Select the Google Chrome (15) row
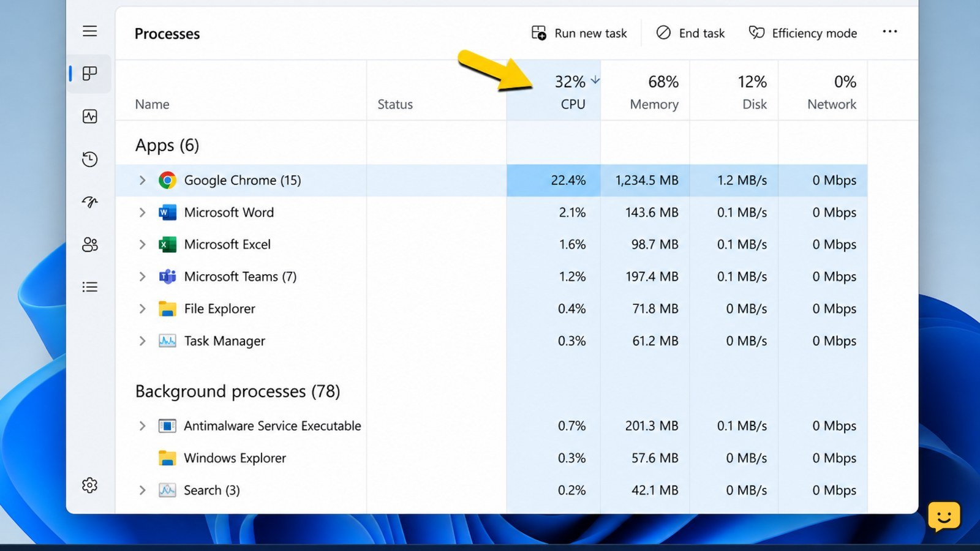The image size is (980, 551). (x=491, y=180)
